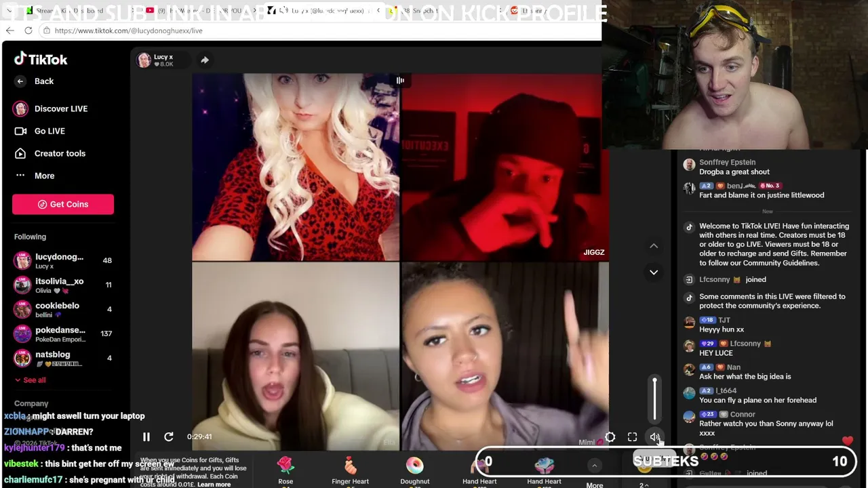Open pokedanse... live in Following list

pyautogui.click(x=63, y=333)
